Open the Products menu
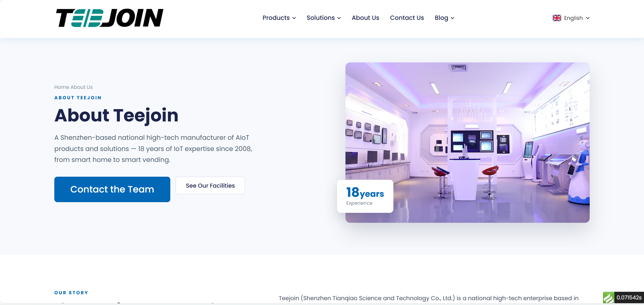Screen dimensions: 644x305 point(276,18)
